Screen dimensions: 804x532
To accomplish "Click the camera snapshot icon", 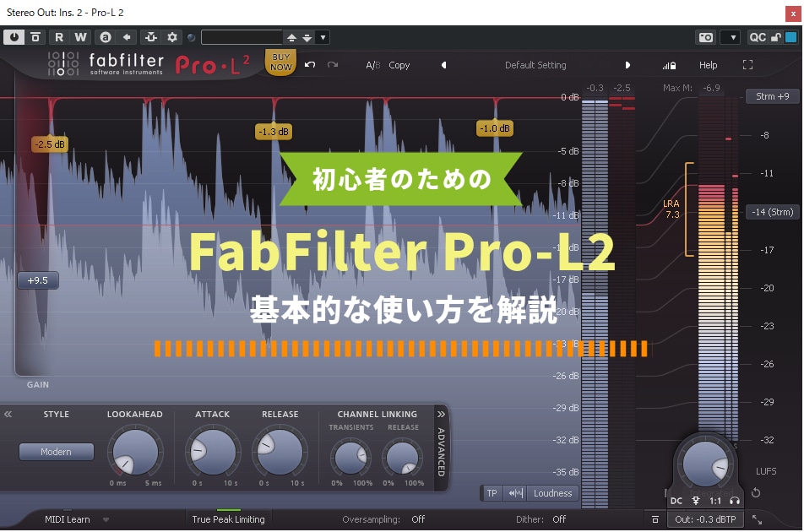I will (x=706, y=37).
